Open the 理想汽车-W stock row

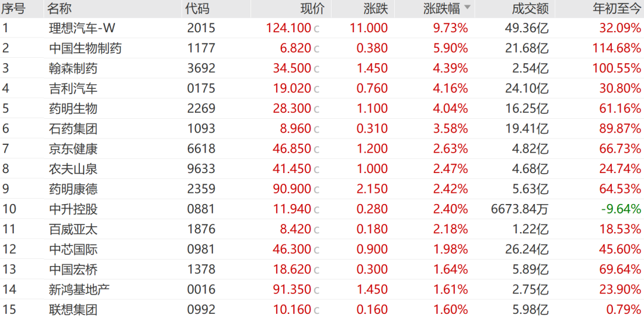[82, 28]
